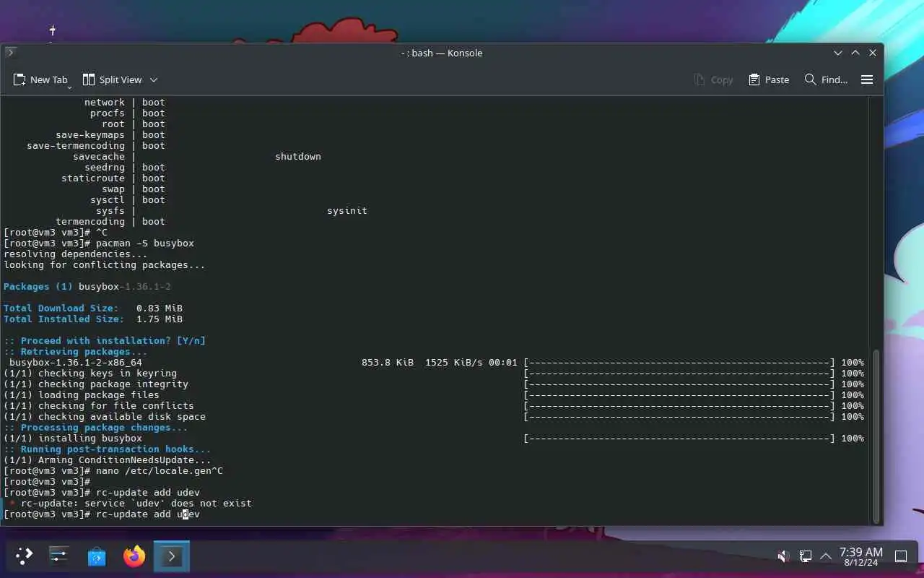Click the current prompt 'rc-update add udev' cursor line
Image resolution: width=924 pixels, height=578 pixels.
click(102, 514)
